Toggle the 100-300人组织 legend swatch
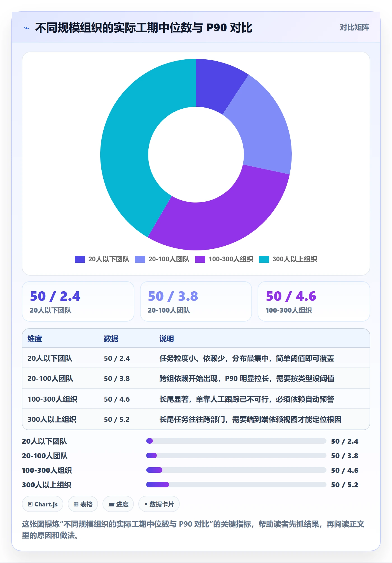This screenshot has height=563, width=392. coord(200,259)
